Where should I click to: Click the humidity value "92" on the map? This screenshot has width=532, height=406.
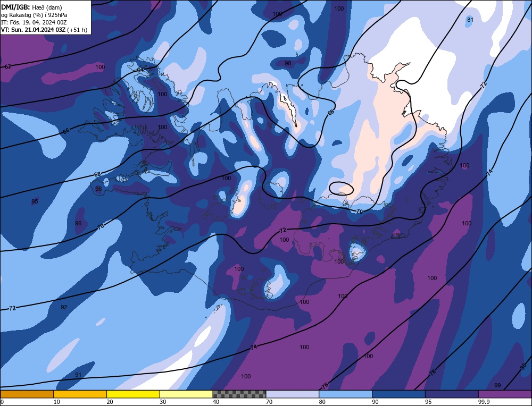tap(64, 307)
